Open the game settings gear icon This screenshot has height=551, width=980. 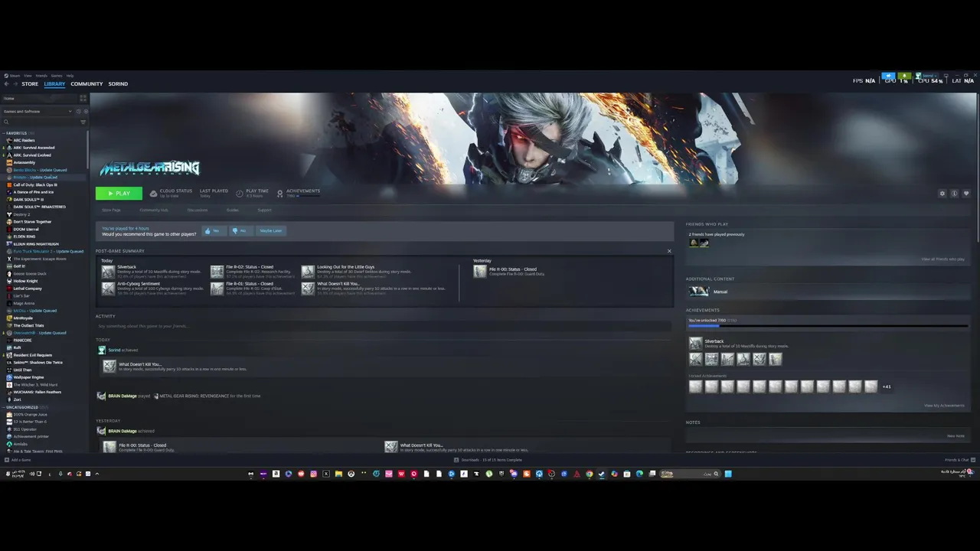[x=942, y=194]
